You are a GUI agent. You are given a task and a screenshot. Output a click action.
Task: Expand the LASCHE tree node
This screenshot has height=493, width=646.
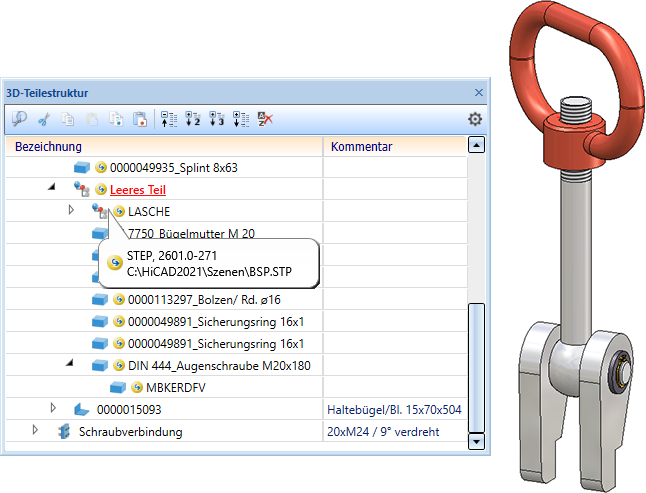click(71, 210)
